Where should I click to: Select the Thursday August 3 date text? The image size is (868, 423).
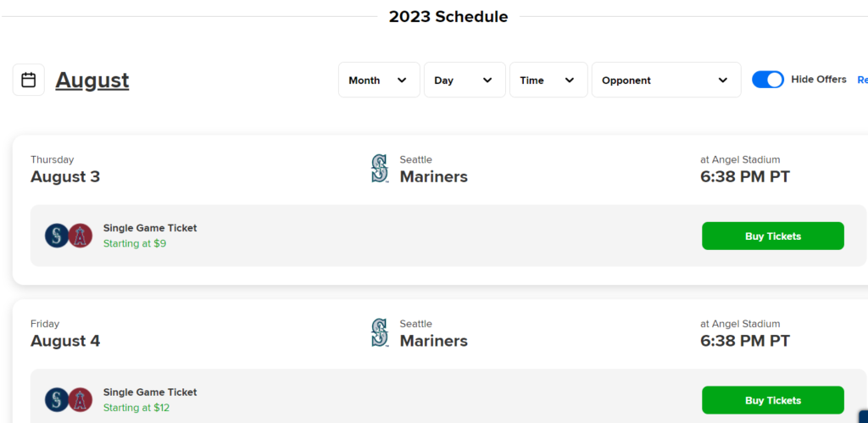tap(65, 176)
